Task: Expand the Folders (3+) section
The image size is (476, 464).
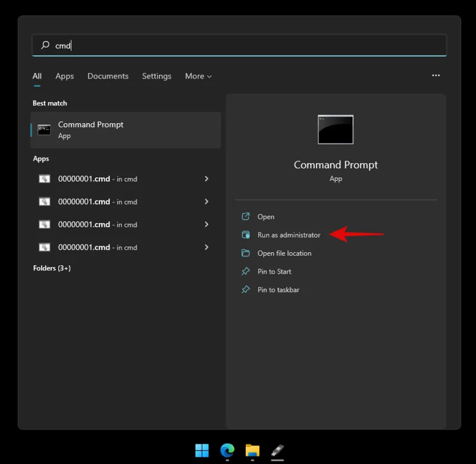Action: pyautogui.click(x=54, y=268)
